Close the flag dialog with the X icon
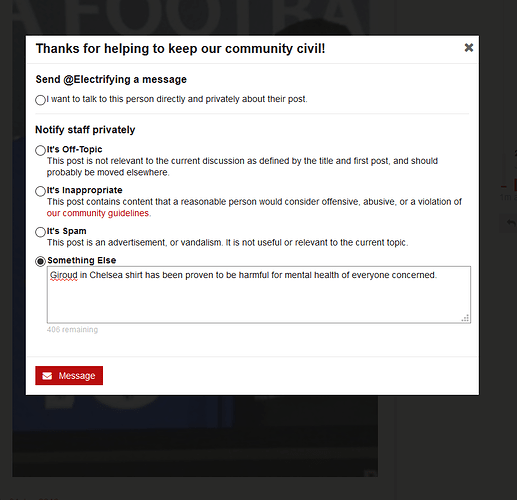This screenshot has width=517, height=500. click(x=469, y=48)
